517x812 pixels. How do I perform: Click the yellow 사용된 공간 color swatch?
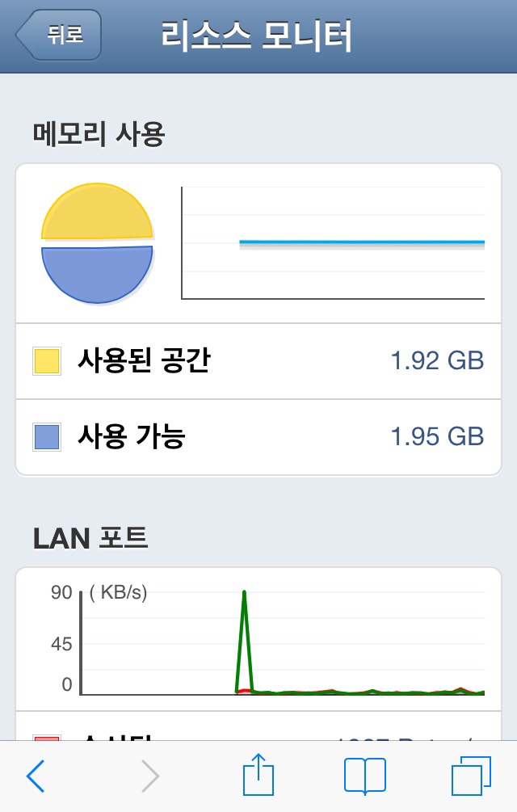click(x=47, y=361)
